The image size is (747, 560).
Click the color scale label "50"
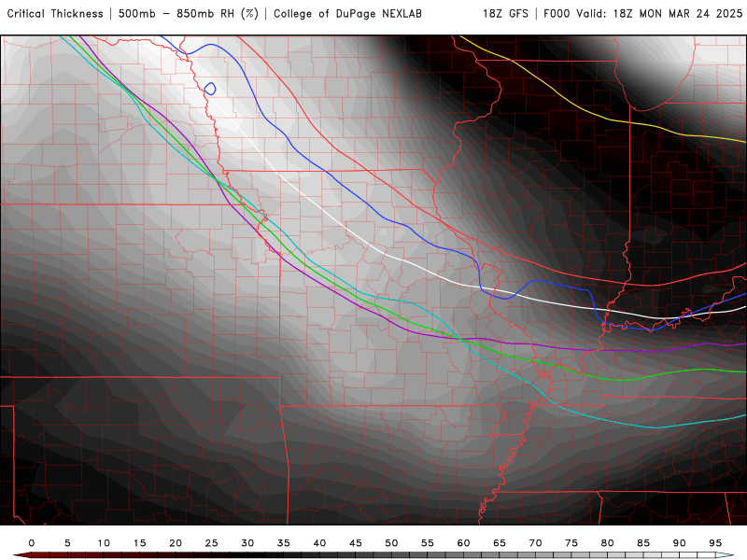[391, 543]
